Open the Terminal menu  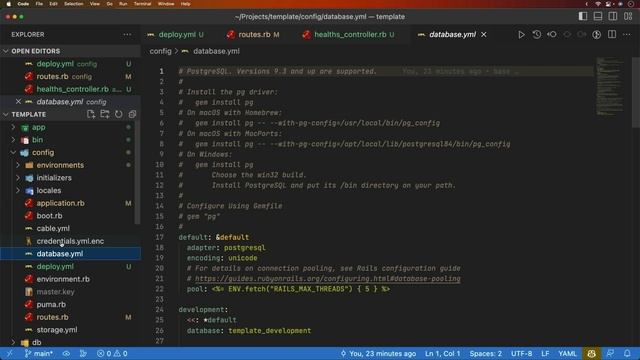(142, 4)
